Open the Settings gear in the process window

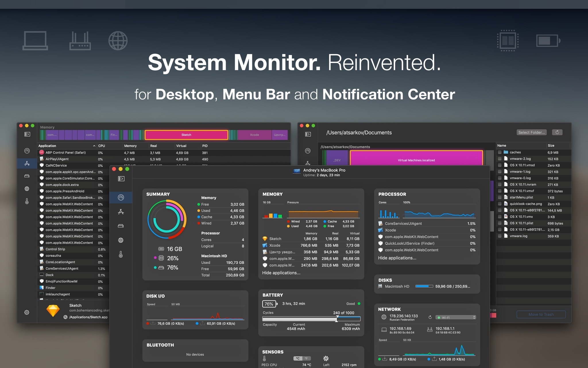(x=27, y=312)
